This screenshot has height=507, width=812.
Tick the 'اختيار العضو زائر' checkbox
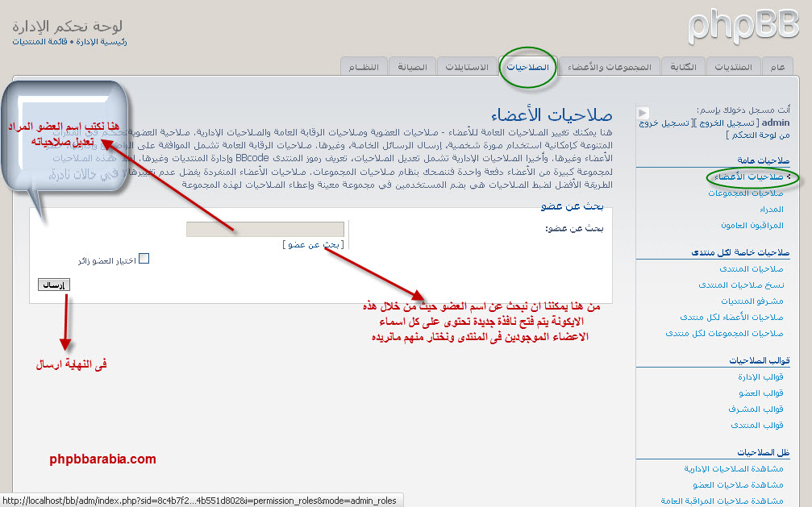tap(144, 259)
